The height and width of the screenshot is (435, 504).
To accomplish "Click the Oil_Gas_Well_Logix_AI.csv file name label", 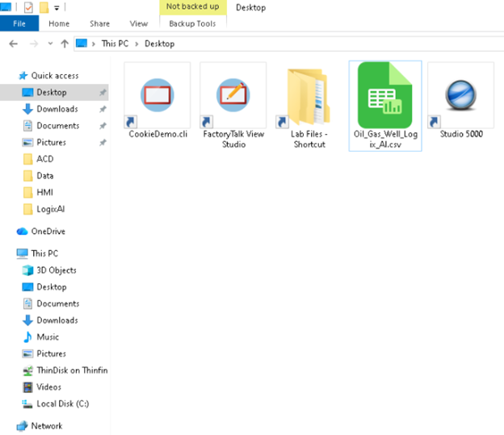I will pos(385,140).
